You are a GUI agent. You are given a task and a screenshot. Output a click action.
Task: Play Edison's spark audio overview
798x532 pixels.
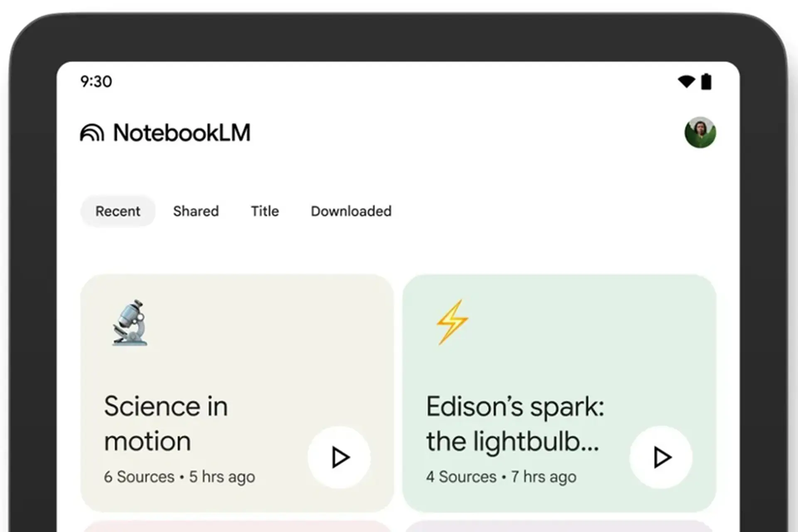(661, 457)
